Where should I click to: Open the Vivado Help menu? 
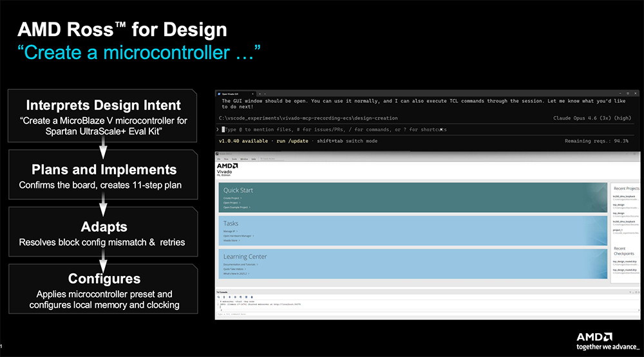tap(253, 160)
